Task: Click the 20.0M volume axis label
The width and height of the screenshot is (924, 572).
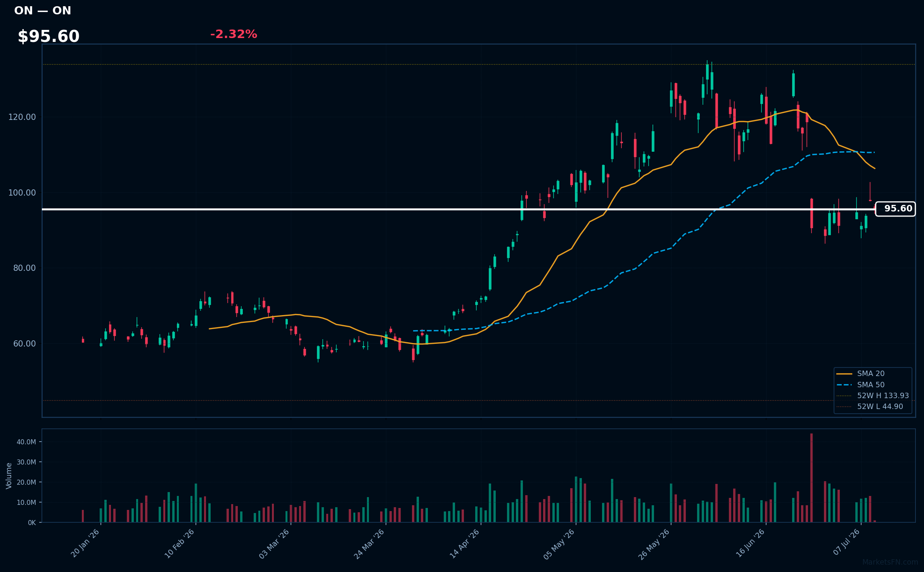Action: click(x=26, y=482)
